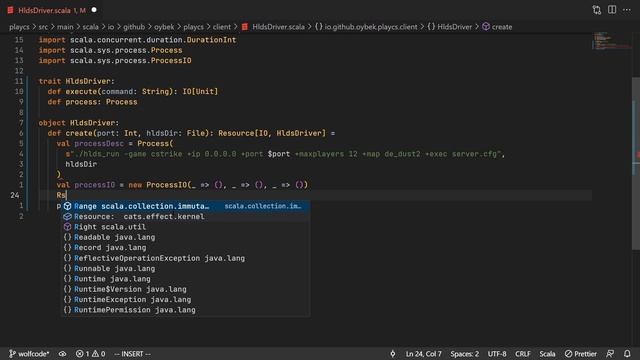Click the '-- INSERT --' Vim mode indicator
The image size is (640, 360).
point(132,354)
